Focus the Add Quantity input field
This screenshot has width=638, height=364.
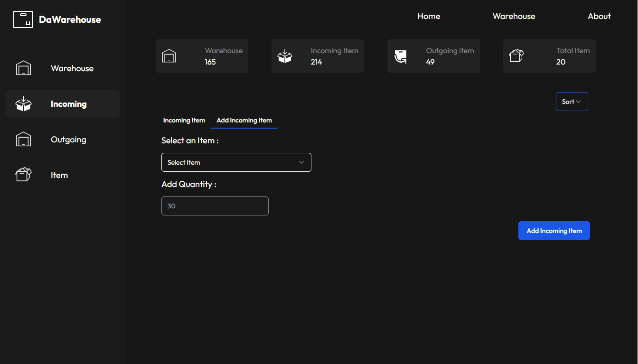215,206
